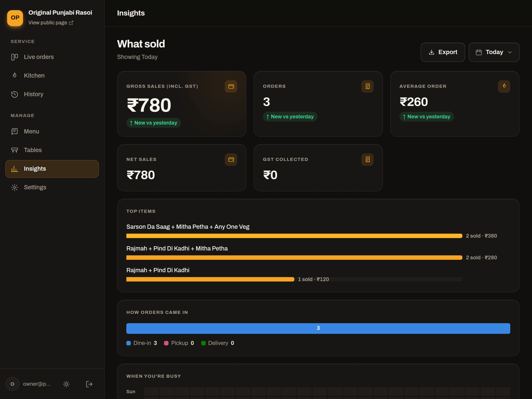Screen dimensions: 532x399
Task: Click the Gross Sales ₹780 card
Action: pyautogui.click(x=182, y=104)
